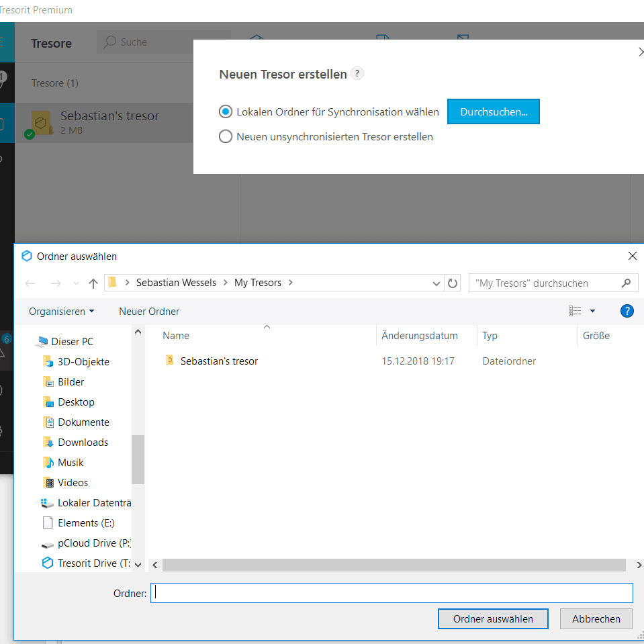Click the refresh icon next to address bar
Viewport: 644px width, 644px height.
click(453, 283)
